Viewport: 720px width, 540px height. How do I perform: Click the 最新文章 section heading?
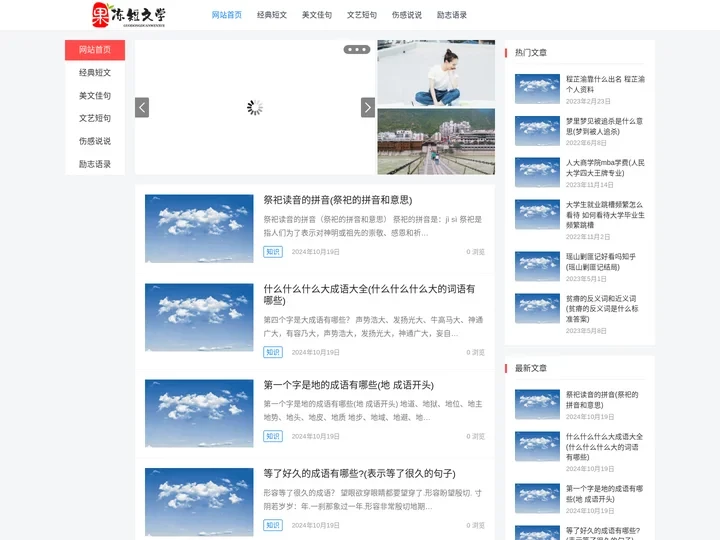pyautogui.click(x=531, y=368)
